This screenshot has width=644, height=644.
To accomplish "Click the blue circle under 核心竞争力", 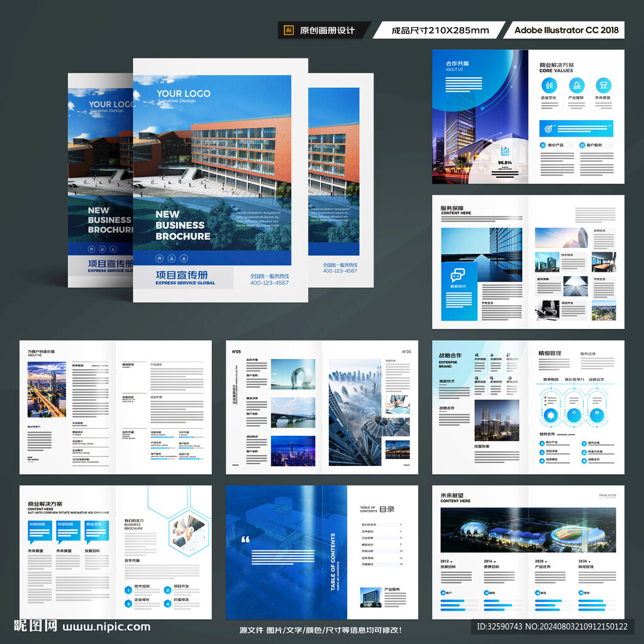I will pos(574,415).
